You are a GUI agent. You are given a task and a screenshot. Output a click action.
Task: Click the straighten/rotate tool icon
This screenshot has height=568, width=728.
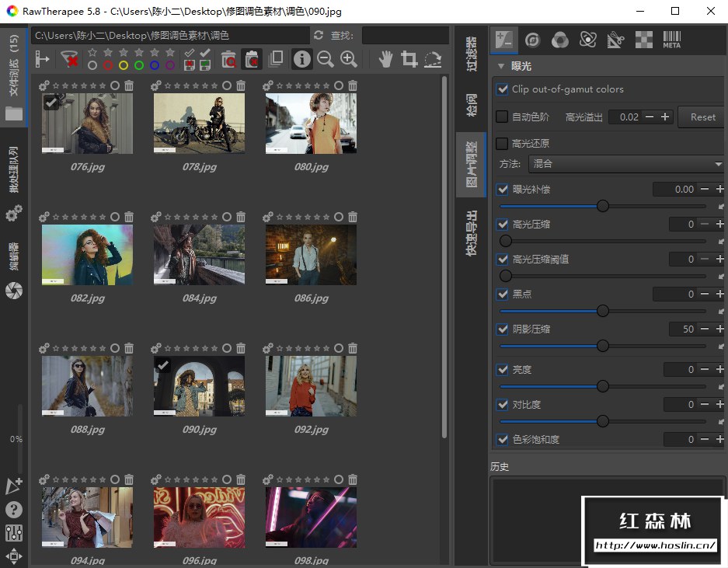[x=433, y=59]
